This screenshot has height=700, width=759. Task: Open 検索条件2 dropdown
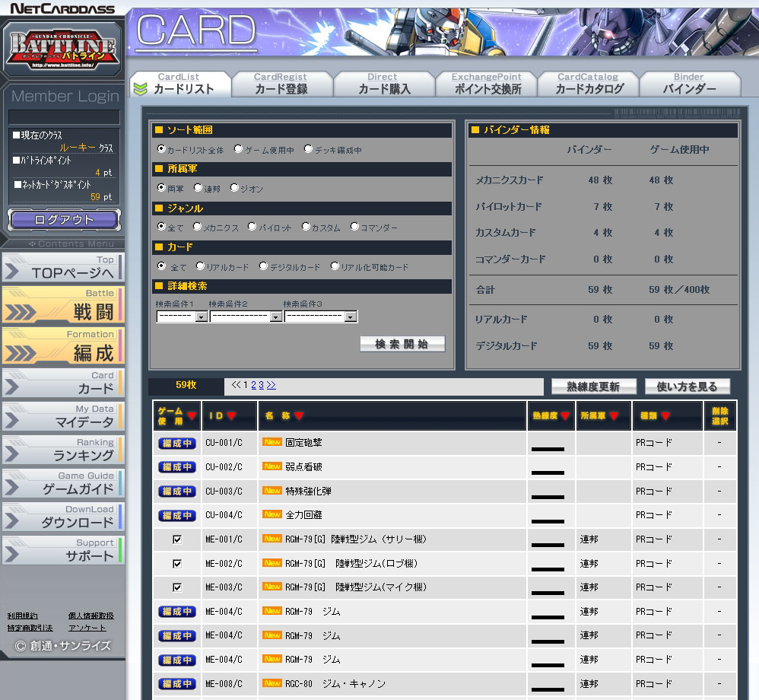tap(246, 317)
